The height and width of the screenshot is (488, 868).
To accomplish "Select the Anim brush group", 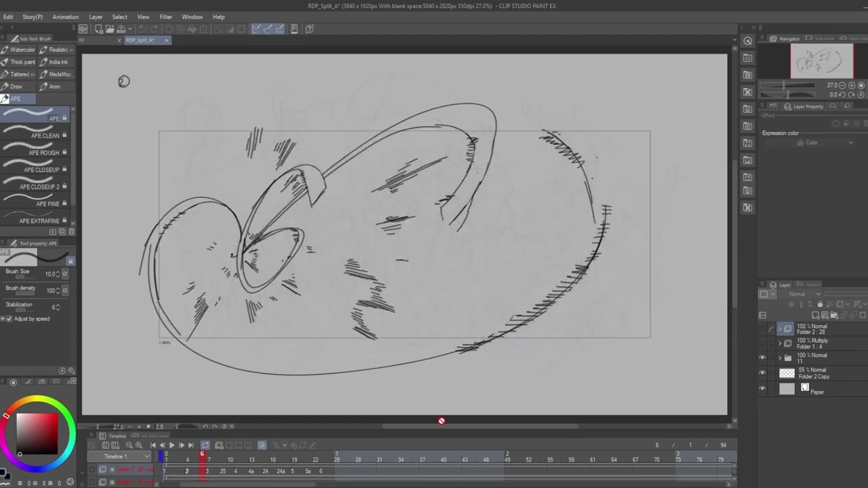I will click(56, 86).
